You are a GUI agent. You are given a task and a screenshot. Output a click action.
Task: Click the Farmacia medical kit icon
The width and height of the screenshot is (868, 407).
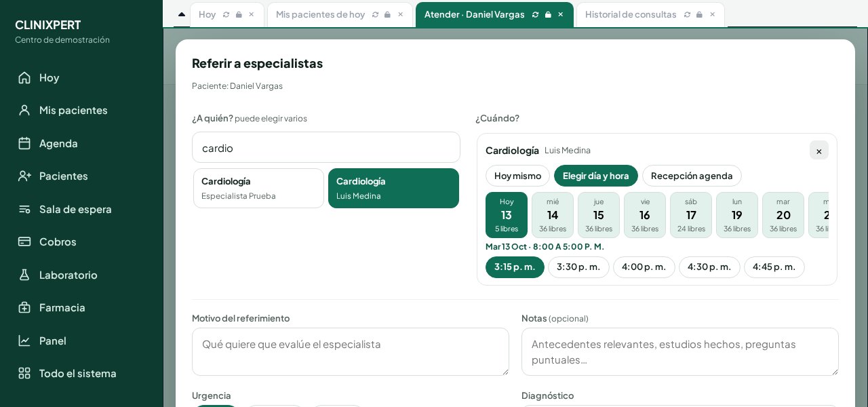[24, 307]
